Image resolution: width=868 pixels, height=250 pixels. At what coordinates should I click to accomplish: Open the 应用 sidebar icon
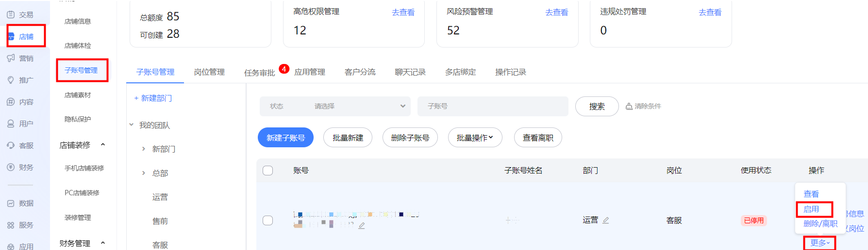click(x=11, y=246)
